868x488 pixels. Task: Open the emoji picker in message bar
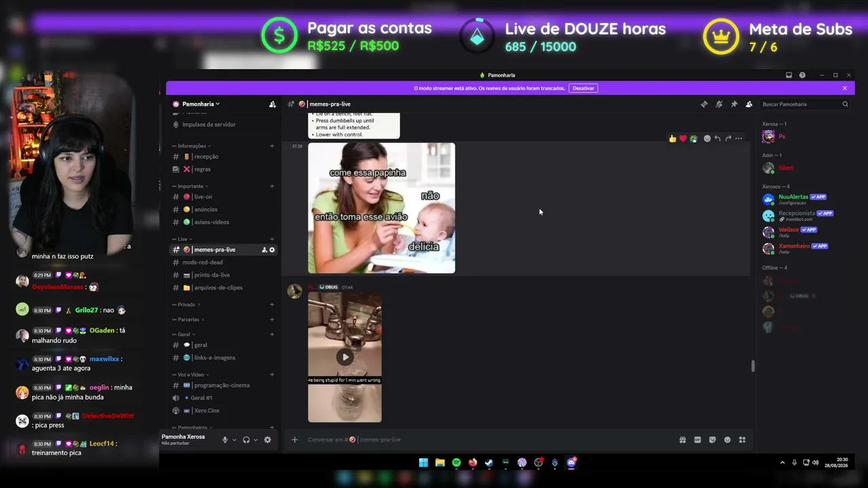coord(727,440)
